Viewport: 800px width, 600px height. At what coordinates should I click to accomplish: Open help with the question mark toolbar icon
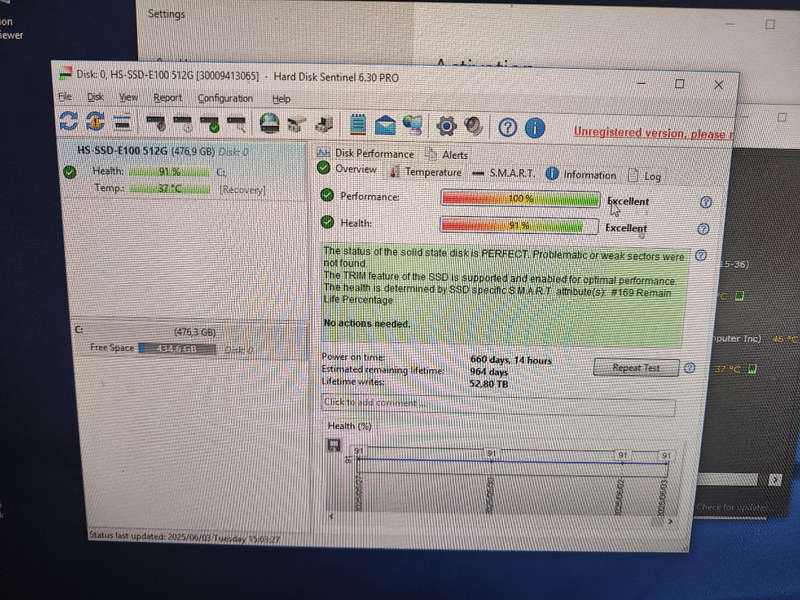[x=507, y=127]
